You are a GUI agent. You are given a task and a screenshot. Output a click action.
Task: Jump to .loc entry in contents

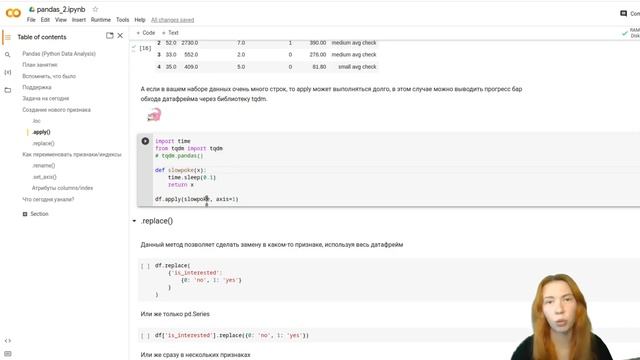click(x=36, y=121)
